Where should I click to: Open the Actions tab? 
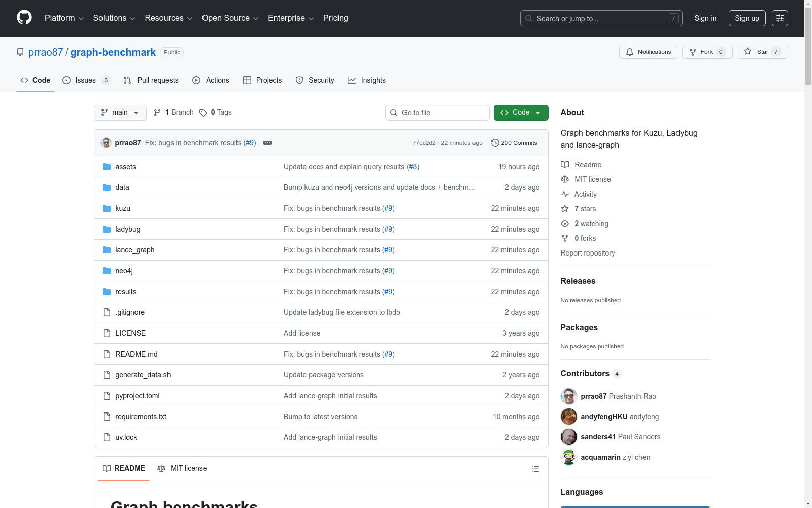211,80
